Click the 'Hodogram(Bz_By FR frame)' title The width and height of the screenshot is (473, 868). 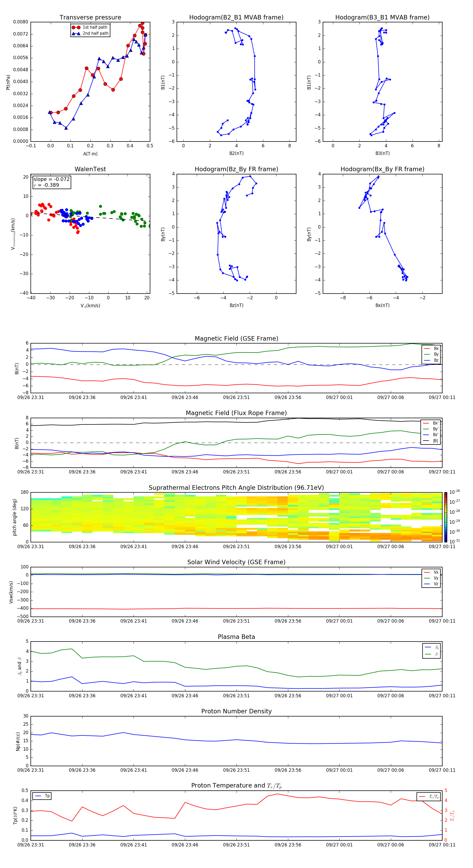click(x=236, y=169)
